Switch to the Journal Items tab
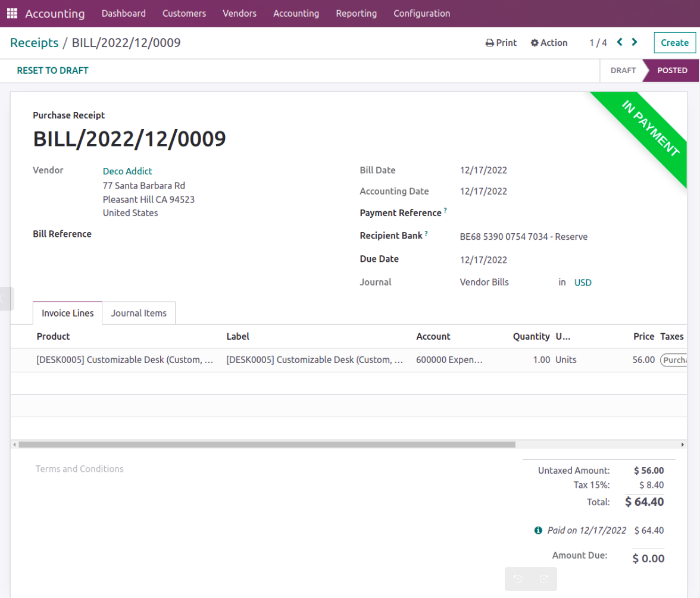This screenshot has height=598, width=700. [139, 313]
